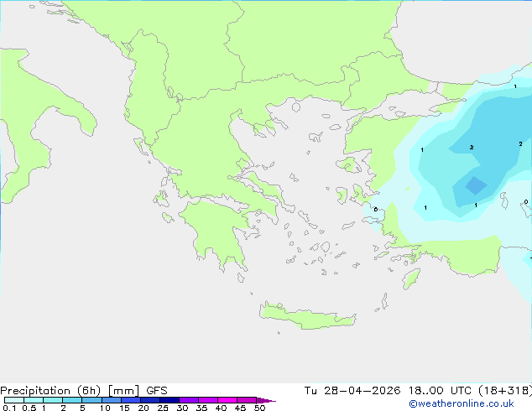The height and width of the screenshot is (411, 532).
Task: Click the 5–10 mm legend color swatch
Action: click(91, 400)
